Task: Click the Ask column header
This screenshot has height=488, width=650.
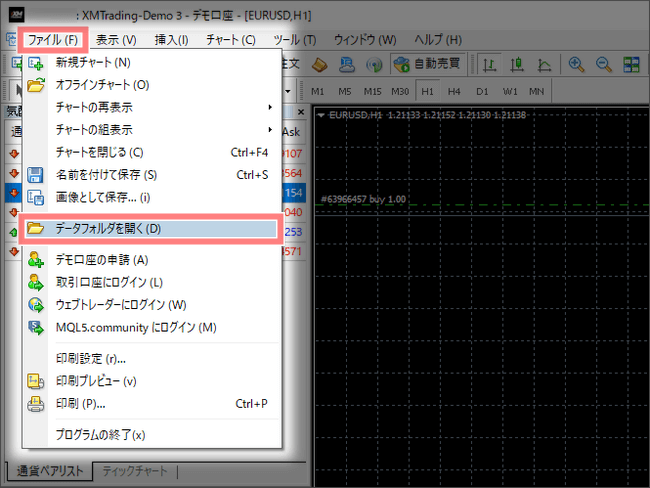Action: tap(291, 132)
